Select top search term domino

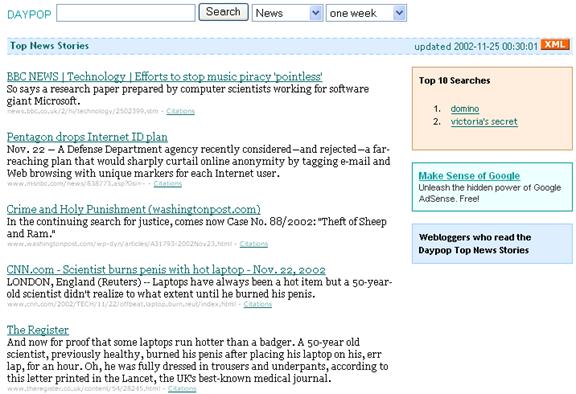pos(465,109)
